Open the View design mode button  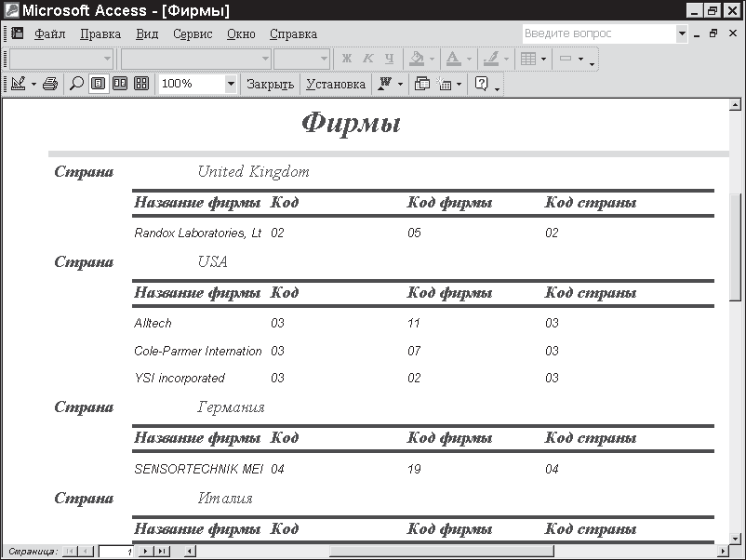click(18, 84)
